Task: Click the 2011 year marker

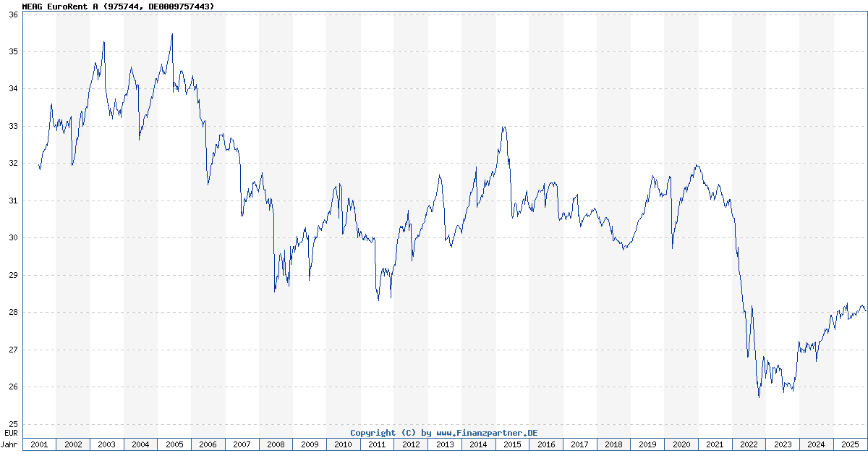Action: [377, 444]
